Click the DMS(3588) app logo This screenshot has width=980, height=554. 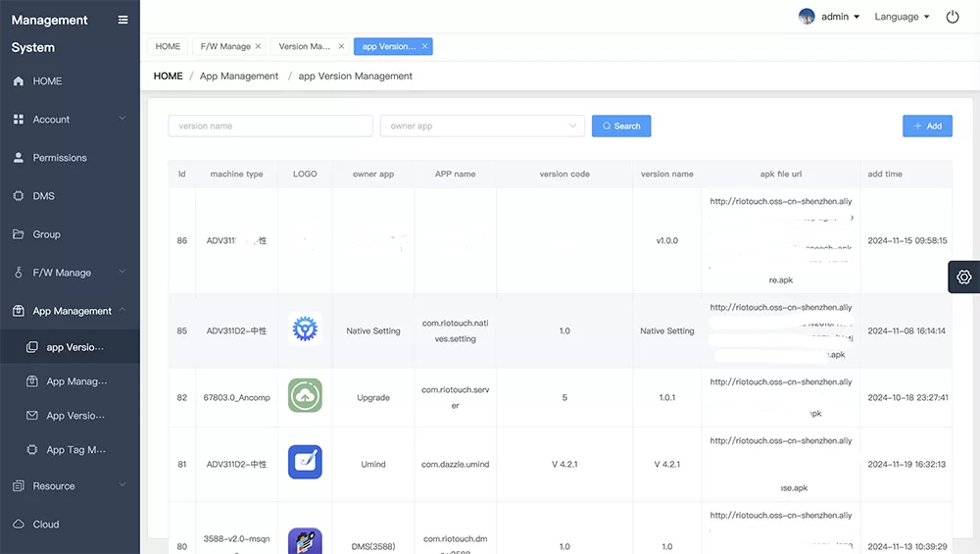(x=305, y=541)
